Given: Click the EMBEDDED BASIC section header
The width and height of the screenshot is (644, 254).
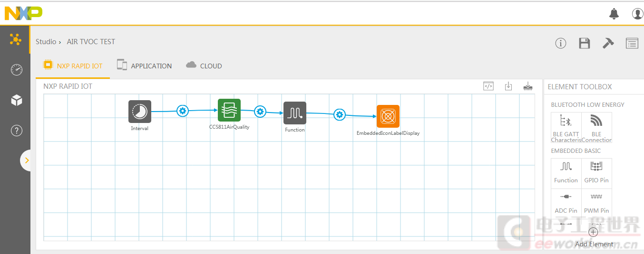Looking at the screenshot, I should point(576,151).
